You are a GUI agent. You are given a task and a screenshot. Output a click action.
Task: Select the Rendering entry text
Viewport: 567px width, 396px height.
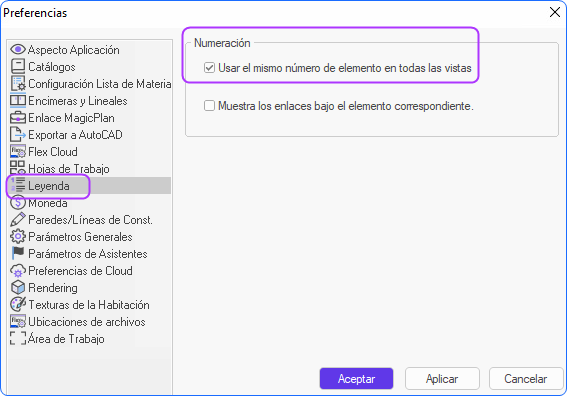[x=53, y=288]
